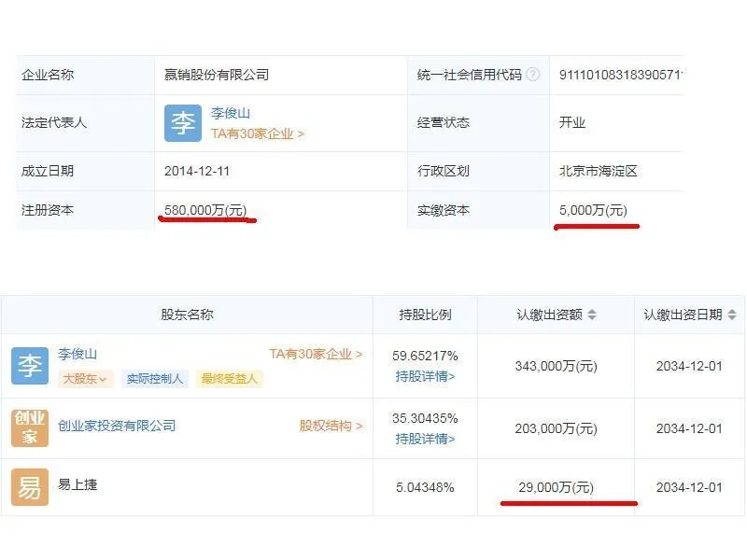This screenshot has width=747, height=560.
Task: Select 2034-12-01 date in 创业家投资 row
Action: pyautogui.click(x=689, y=428)
